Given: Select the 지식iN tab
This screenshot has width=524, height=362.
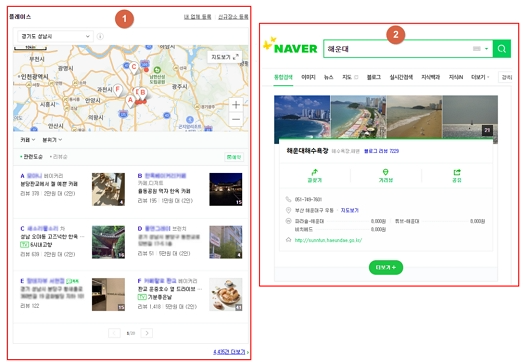Looking at the screenshot, I should (456, 77).
